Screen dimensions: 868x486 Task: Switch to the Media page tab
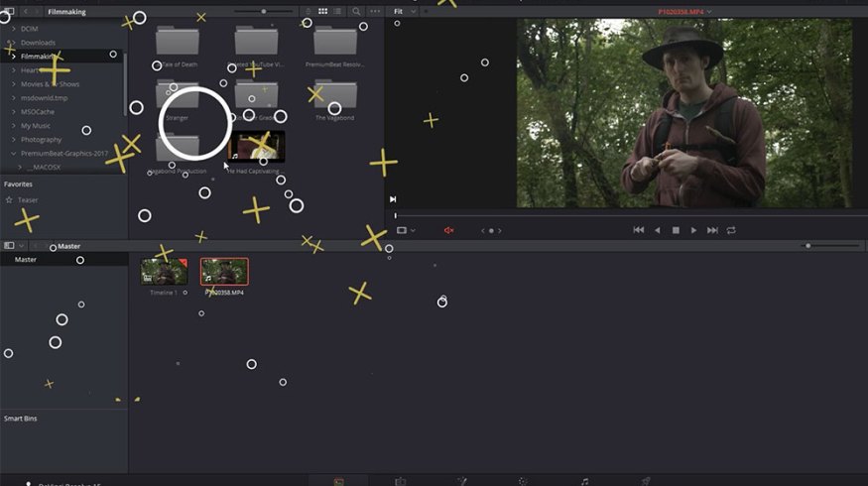point(339,481)
